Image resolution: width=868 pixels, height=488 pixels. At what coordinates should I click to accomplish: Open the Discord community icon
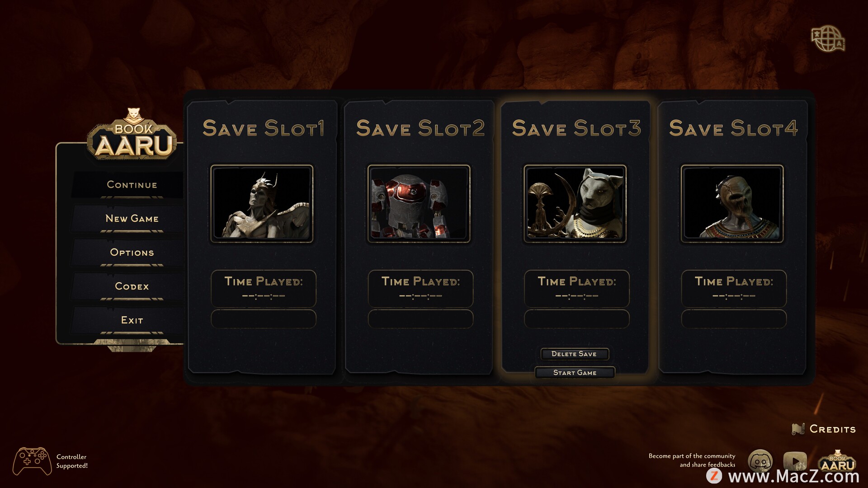[760, 460]
